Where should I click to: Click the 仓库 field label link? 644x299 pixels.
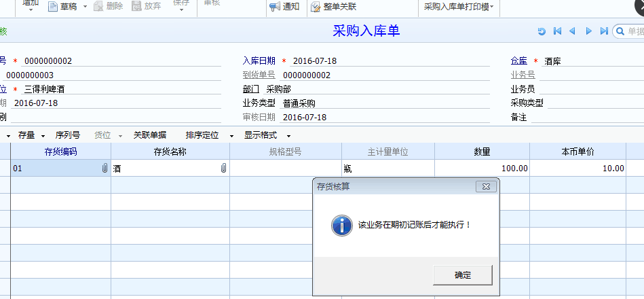click(x=519, y=60)
